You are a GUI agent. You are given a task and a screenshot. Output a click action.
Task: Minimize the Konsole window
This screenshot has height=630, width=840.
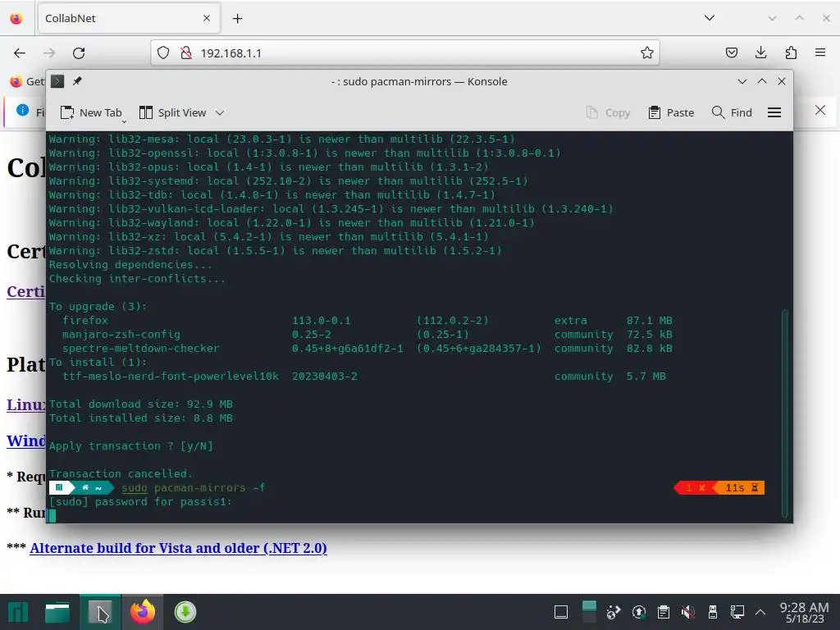click(742, 81)
